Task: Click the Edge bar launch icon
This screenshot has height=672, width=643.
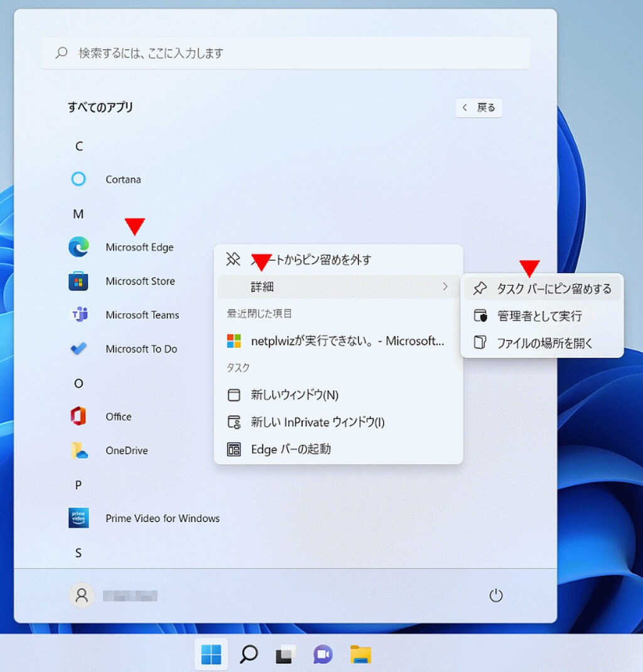Action: (234, 449)
